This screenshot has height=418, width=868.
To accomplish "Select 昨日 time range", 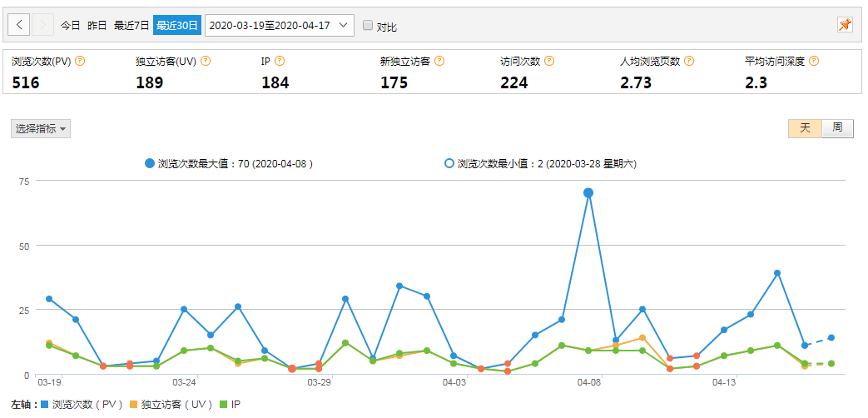I will (x=97, y=26).
